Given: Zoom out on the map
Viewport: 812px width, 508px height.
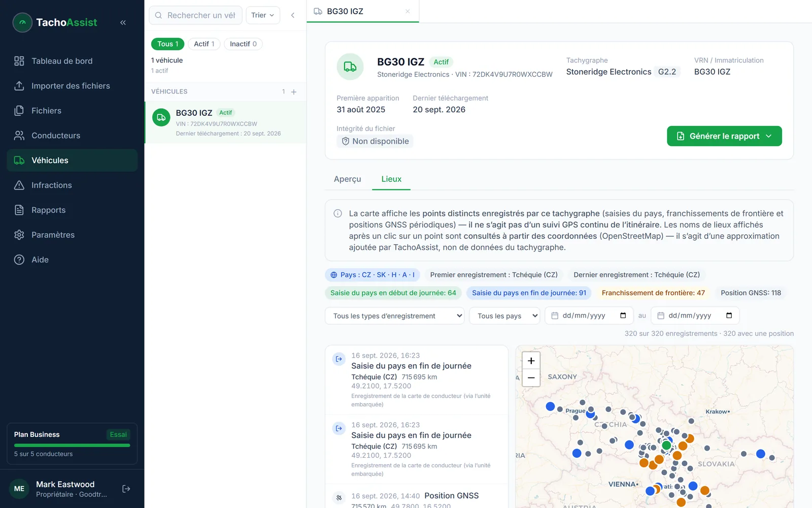Looking at the screenshot, I should tap(531, 378).
